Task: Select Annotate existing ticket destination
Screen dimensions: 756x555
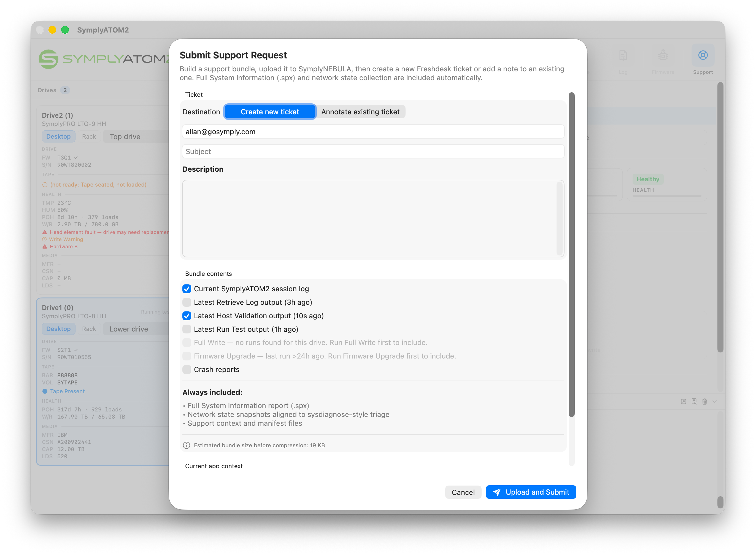Action: tap(360, 112)
